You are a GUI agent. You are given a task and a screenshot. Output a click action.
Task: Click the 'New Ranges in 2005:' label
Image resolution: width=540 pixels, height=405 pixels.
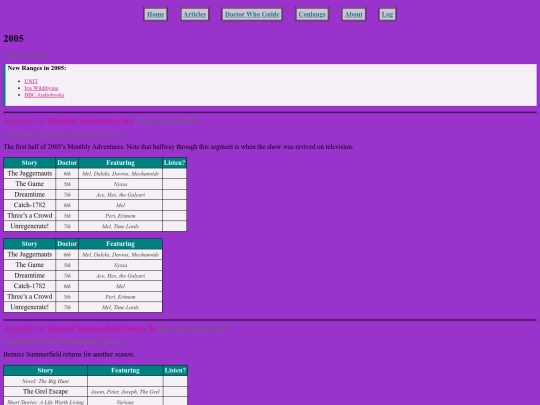37,68
